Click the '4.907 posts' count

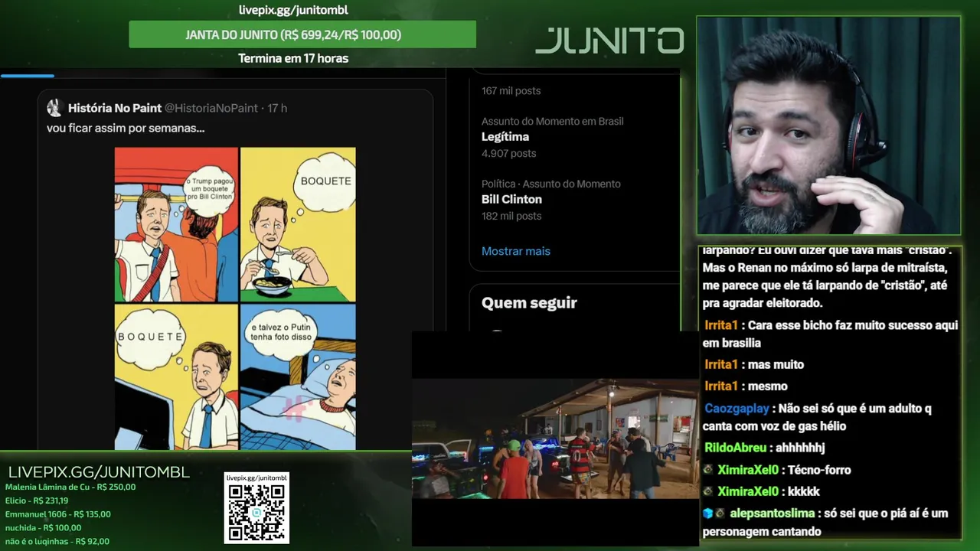[508, 153]
